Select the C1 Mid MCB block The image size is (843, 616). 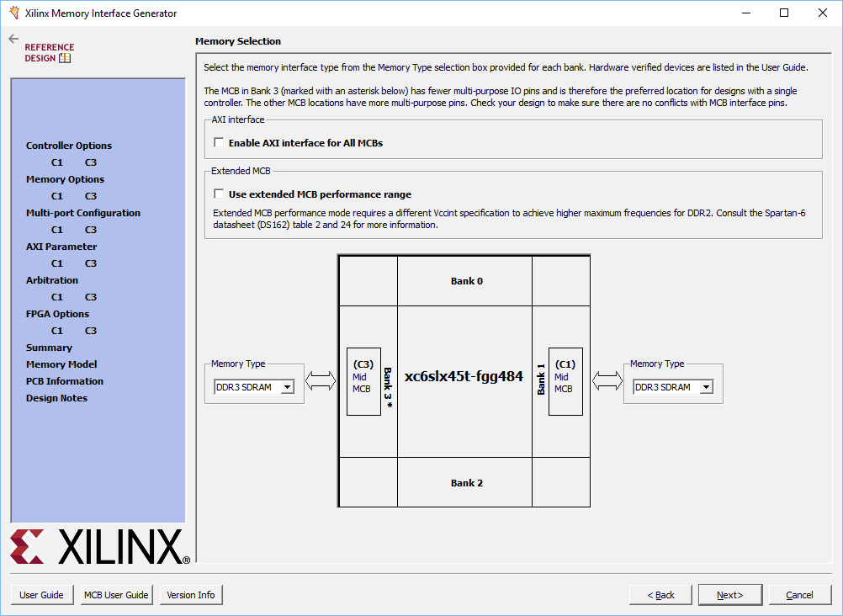coord(565,381)
